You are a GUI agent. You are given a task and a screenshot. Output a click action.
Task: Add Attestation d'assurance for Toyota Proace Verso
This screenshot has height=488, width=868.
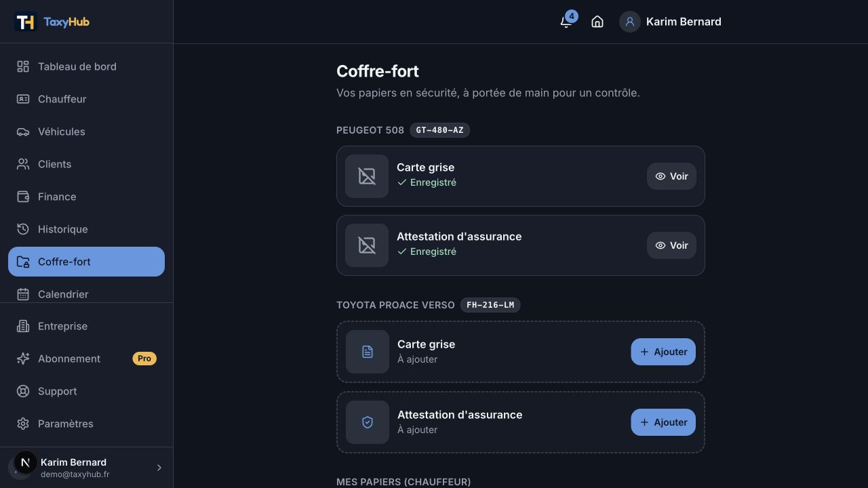point(663,422)
